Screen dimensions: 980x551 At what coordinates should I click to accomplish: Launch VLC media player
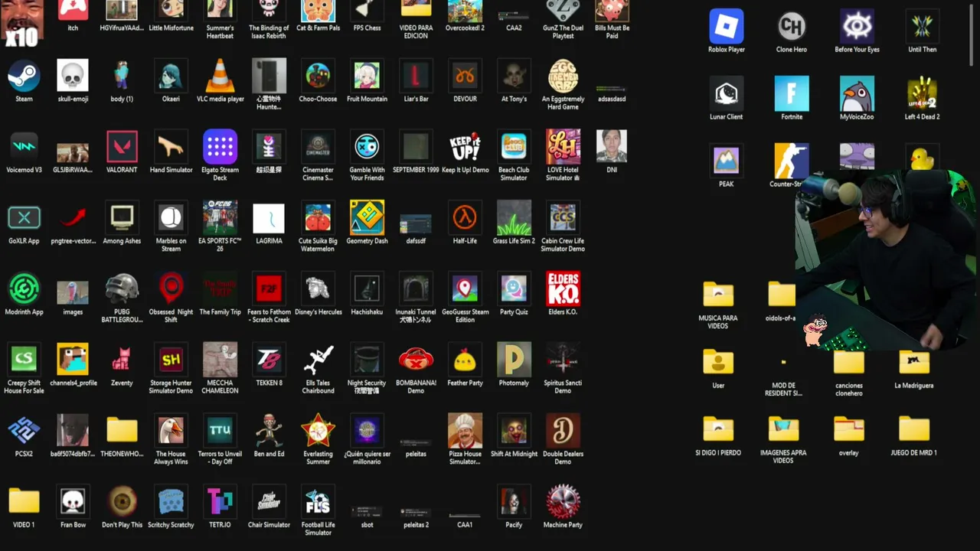[220, 77]
